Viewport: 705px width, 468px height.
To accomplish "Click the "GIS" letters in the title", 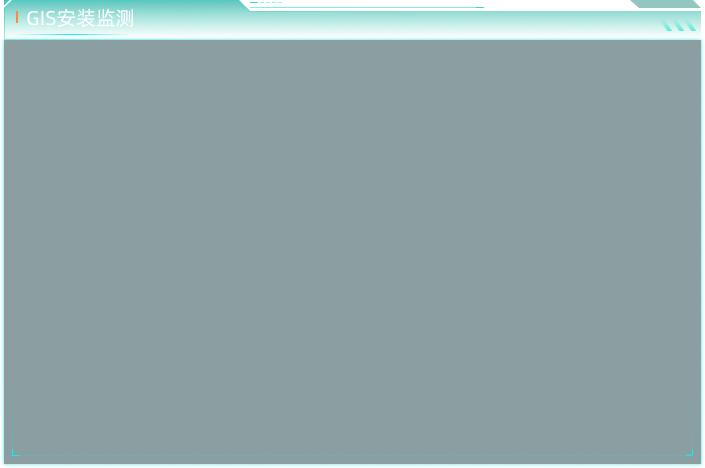I will (x=41, y=19).
